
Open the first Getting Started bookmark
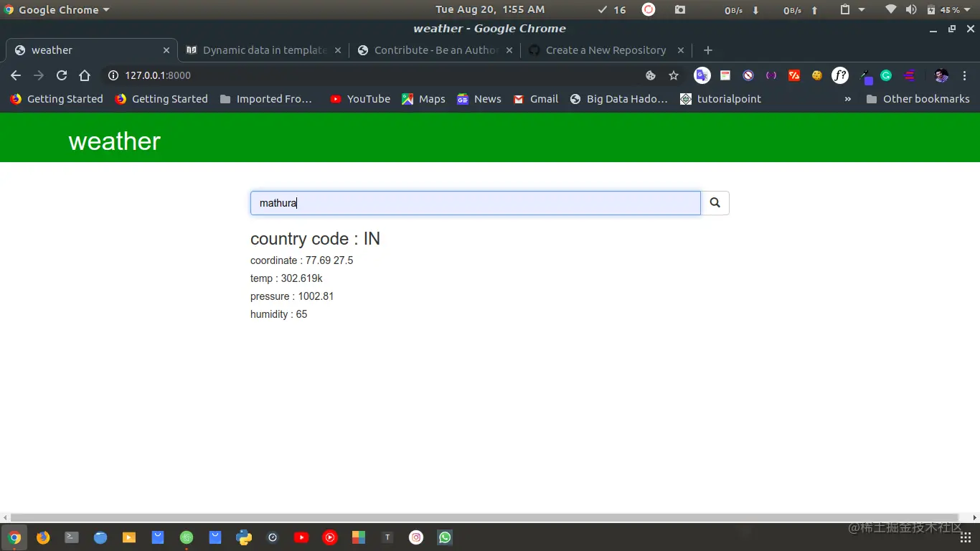[57, 99]
